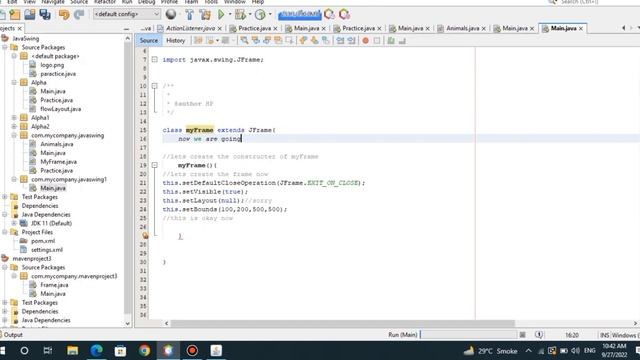Click the Debug Project icon
This screenshot has height=360, width=640.
(240, 15)
